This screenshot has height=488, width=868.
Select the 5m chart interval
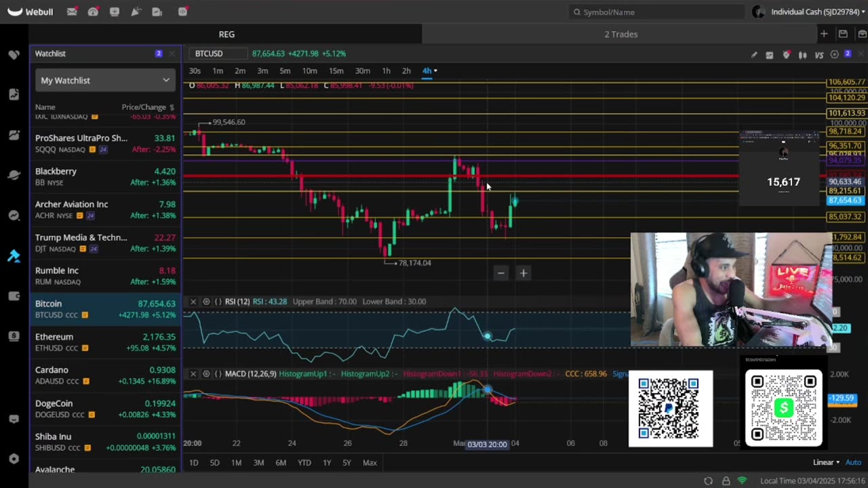click(285, 70)
